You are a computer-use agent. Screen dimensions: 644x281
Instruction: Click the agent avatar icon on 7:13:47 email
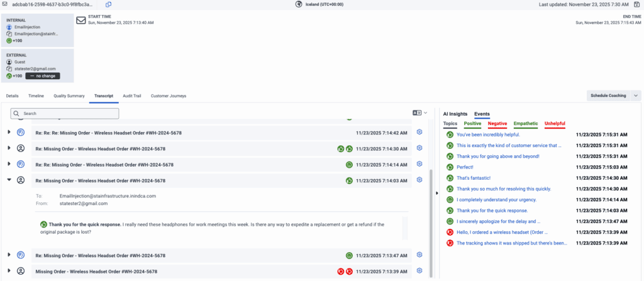(21, 255)
